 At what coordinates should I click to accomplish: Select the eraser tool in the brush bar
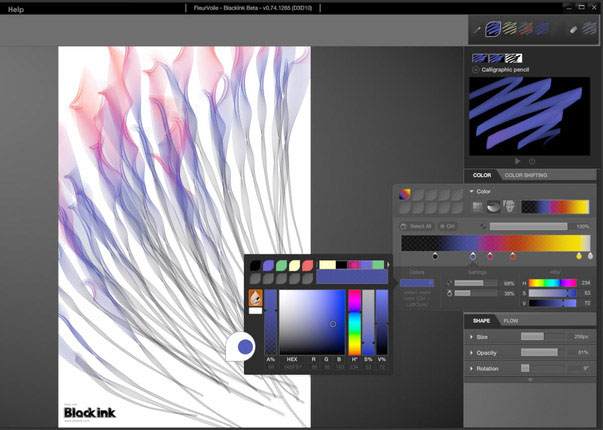573,30
